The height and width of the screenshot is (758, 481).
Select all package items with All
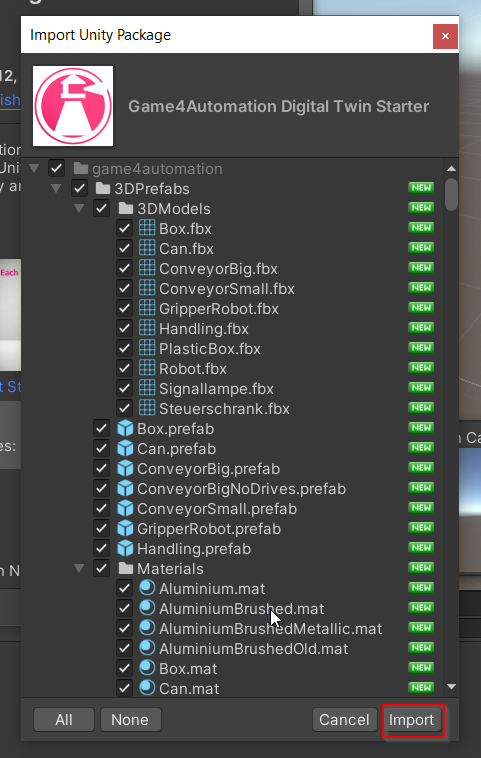(64, 720)
